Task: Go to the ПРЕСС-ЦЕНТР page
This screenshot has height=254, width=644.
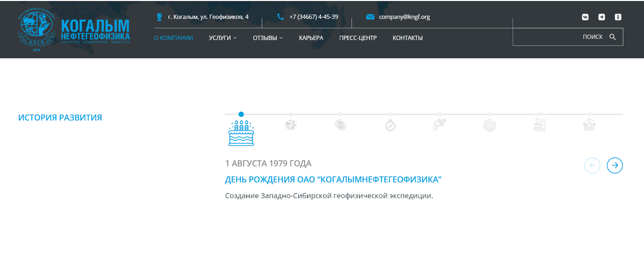Action: [x=358, y=38]
